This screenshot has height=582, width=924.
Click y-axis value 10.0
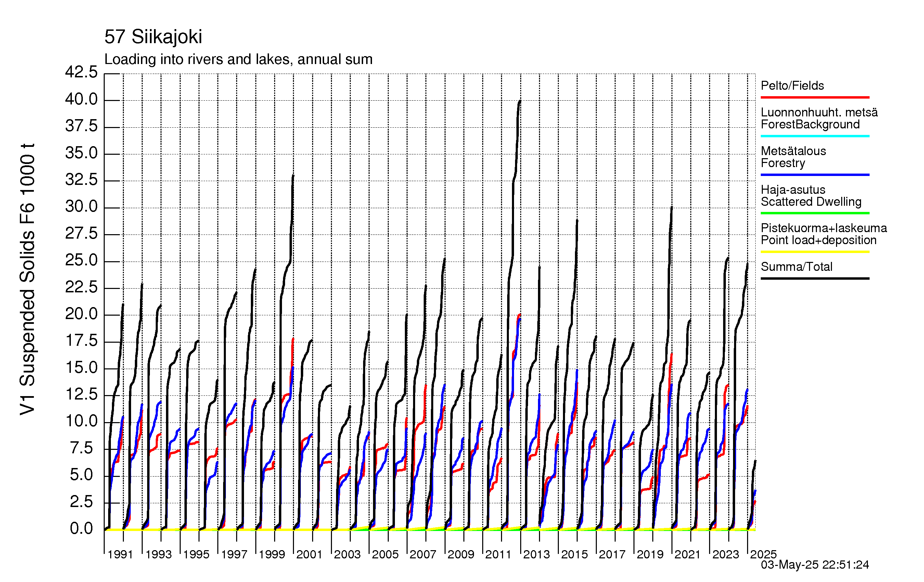pyautogui.click(x=81, y=421)
